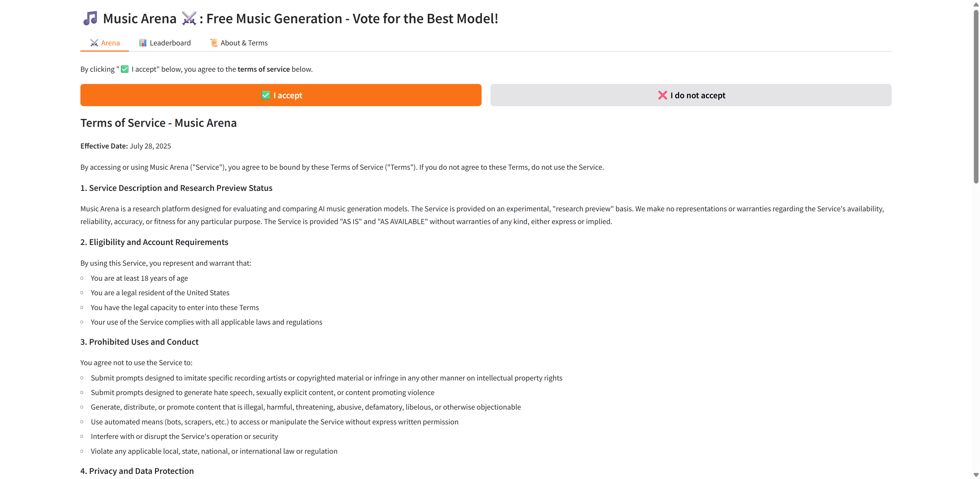Click the bar chart icon beside Leaderboard
The image size is (980, 479).
pyautogui.click(x=143, y=43)
